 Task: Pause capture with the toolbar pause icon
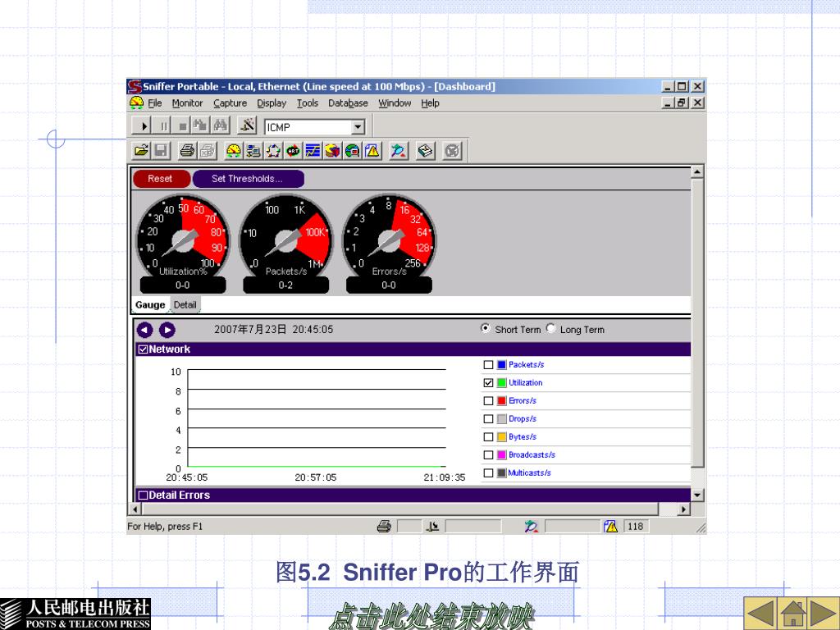163,126
